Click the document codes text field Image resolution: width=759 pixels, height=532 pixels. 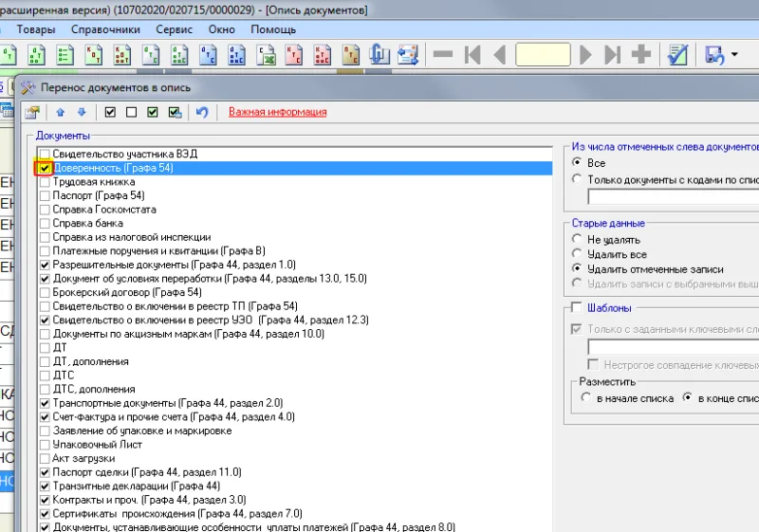[x=674, y=197]
